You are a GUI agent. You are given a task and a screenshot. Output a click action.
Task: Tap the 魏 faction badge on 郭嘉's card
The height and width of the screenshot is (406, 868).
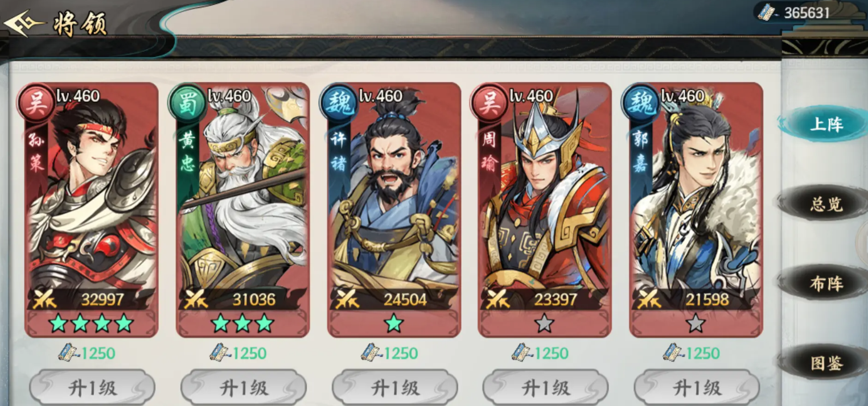tap(640, 105)
